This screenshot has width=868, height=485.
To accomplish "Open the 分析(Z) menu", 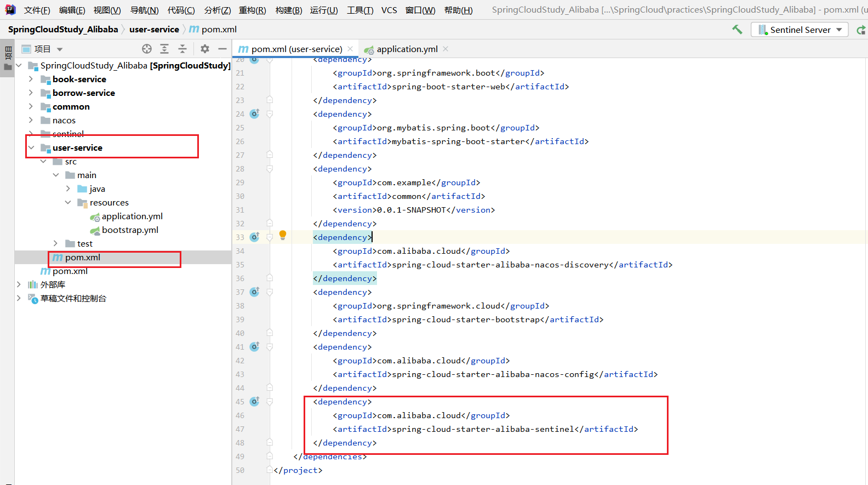I will coord(218,10).
